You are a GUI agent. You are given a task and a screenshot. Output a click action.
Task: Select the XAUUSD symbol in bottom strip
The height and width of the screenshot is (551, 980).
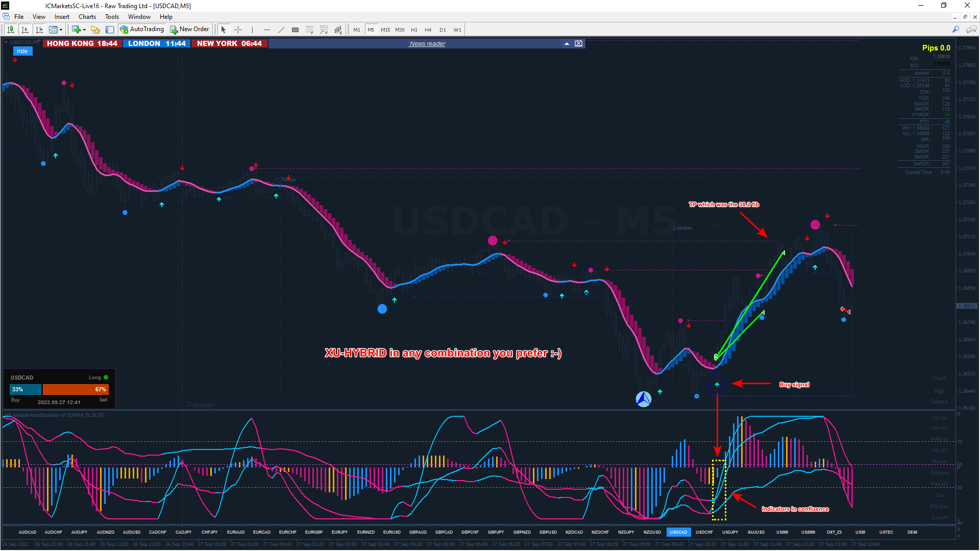(x=756, y=532)
